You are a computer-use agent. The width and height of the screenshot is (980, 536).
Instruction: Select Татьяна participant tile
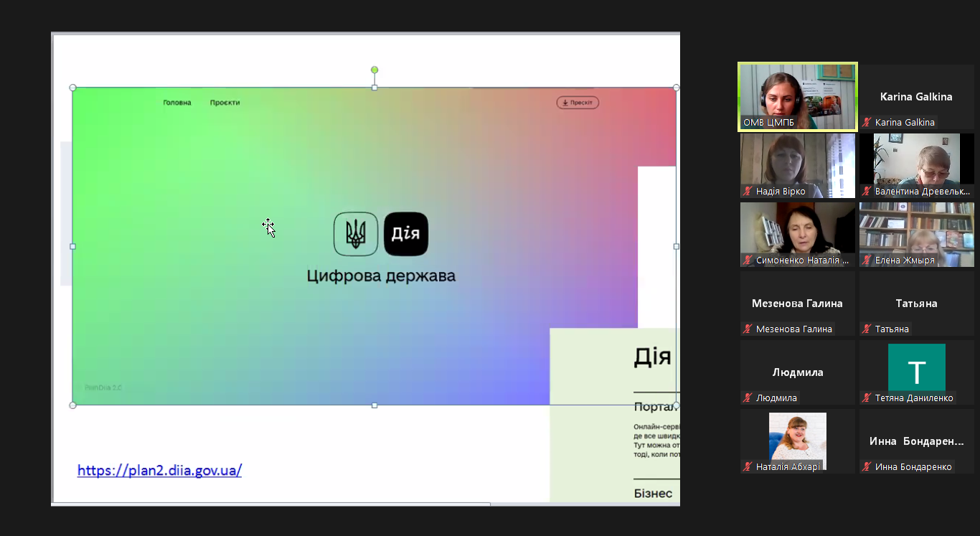point(917,304)
